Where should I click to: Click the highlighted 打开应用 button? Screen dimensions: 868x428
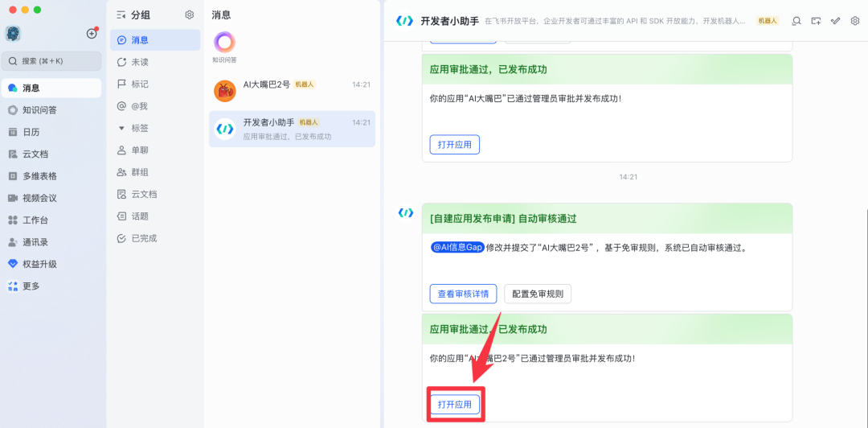pyautogui.click(x=455, y=404)
